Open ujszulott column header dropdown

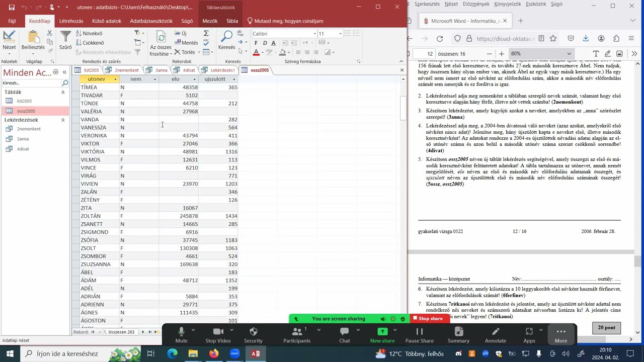point(234,79)
